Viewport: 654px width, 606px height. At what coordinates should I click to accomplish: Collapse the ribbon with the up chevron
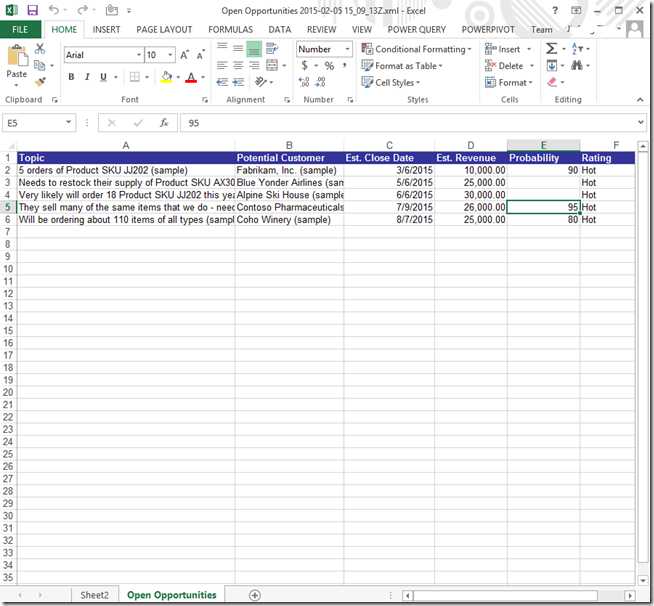click(x=640, y=100)
